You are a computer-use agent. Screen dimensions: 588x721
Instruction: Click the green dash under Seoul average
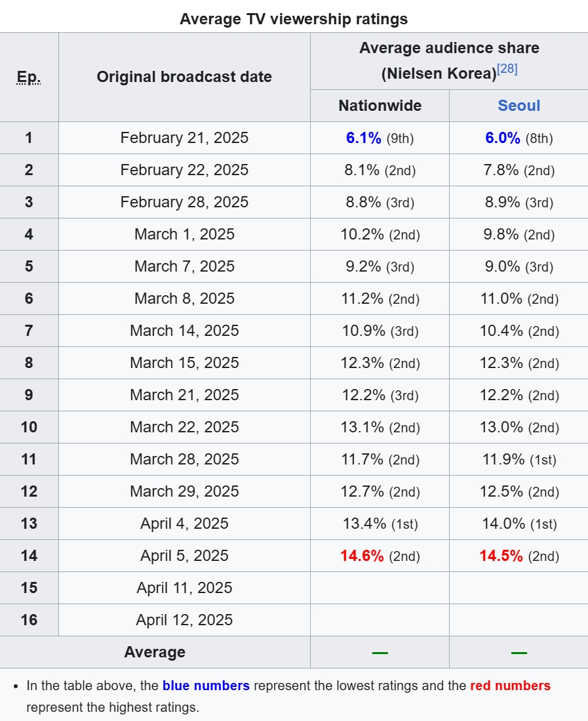[x=519, y=653]
